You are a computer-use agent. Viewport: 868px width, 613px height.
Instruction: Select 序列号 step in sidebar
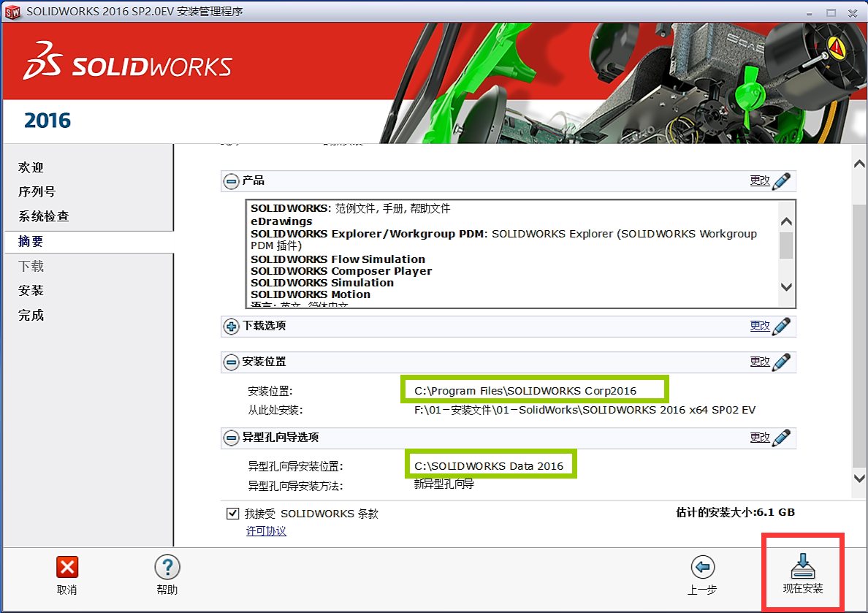(37, 192)
